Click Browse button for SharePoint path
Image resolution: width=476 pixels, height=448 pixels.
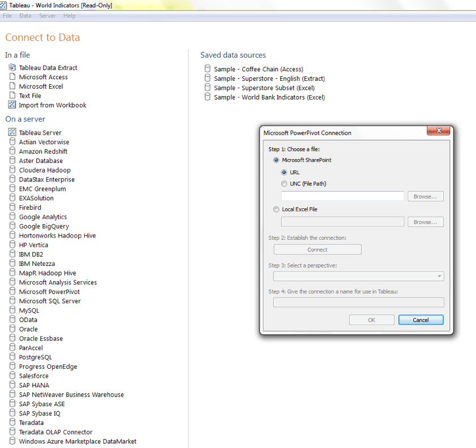tap(425, 196)
